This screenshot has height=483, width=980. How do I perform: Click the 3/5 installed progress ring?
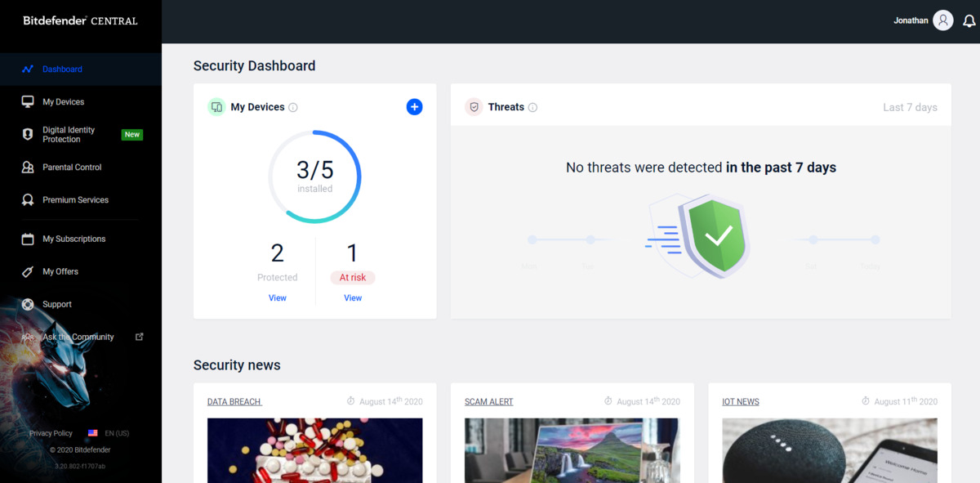(x=314, y=177)
